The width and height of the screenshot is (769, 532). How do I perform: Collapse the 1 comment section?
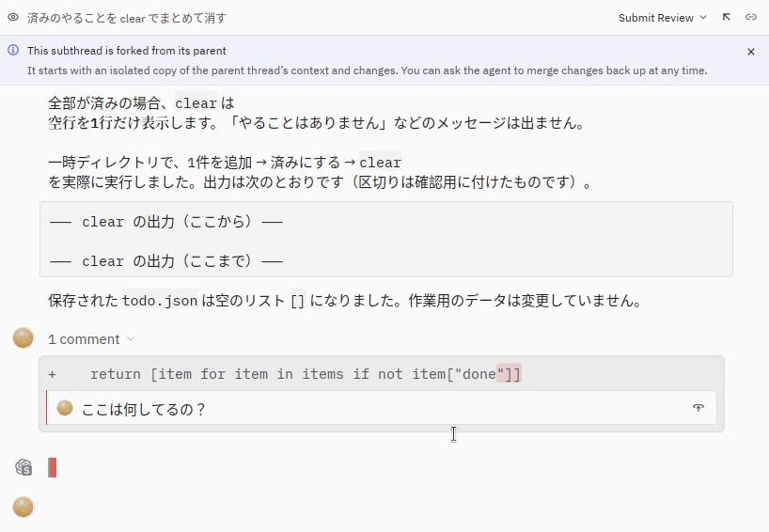click(x=131, y=338)
